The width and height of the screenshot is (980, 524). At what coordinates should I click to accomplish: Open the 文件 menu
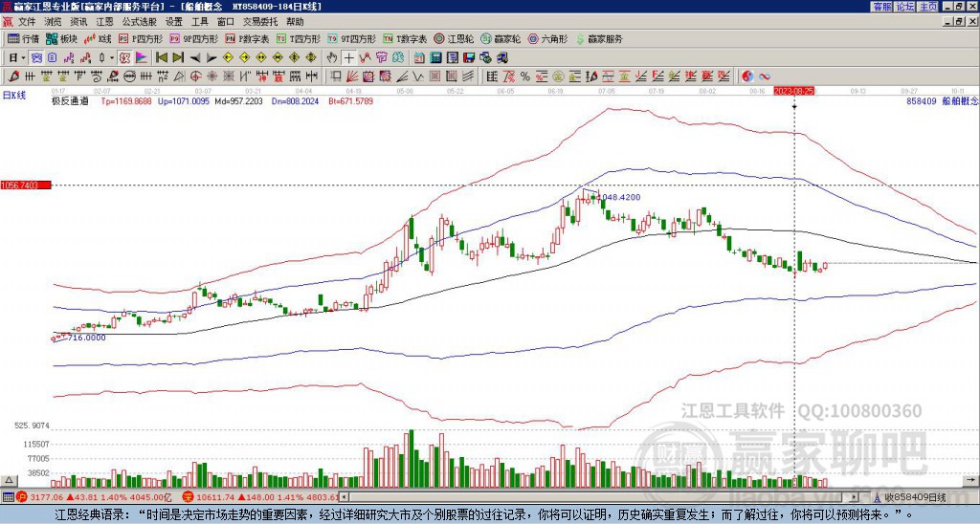pyautogui.click(x=27, y=22)
